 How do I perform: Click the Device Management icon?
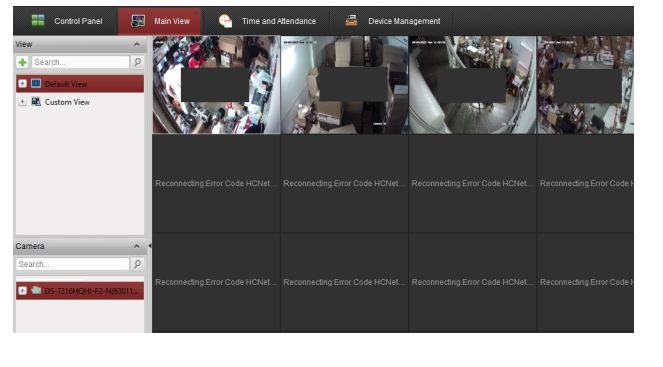tap(351, 20)
